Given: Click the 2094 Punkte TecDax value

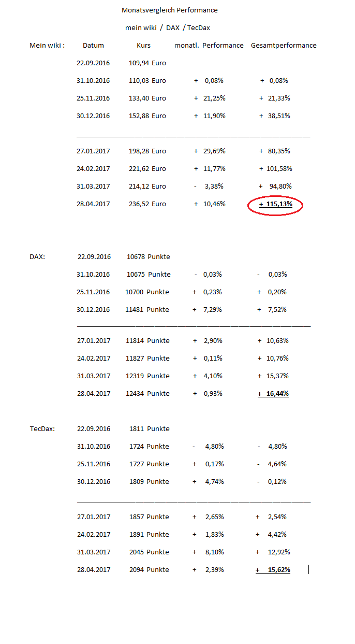Looking at the screenshot, I should (149, 570).
